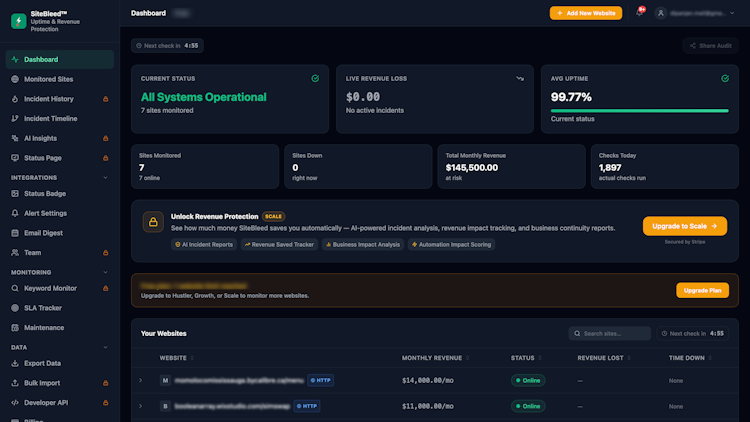
Task: Click Next check in timer at top
Action: point(167,45)
